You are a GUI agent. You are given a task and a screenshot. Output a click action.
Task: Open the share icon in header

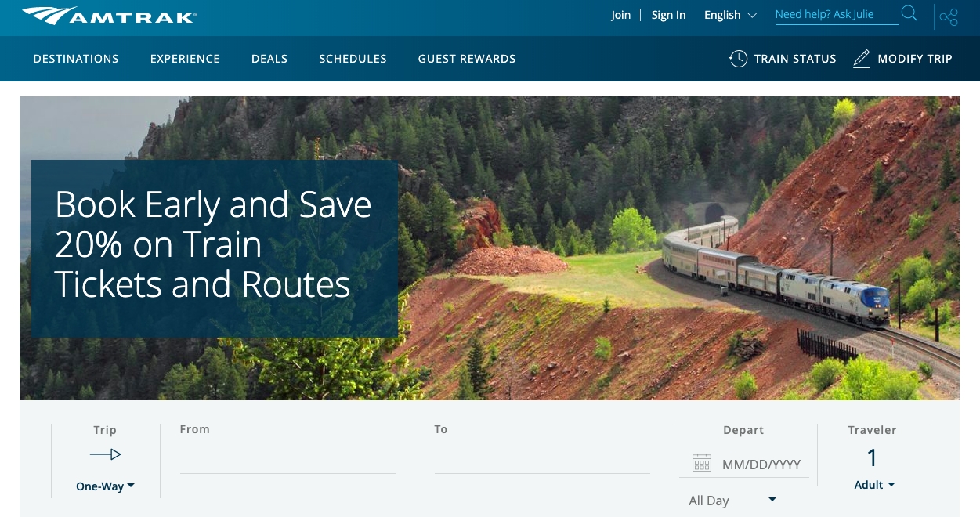pos(949,17)
